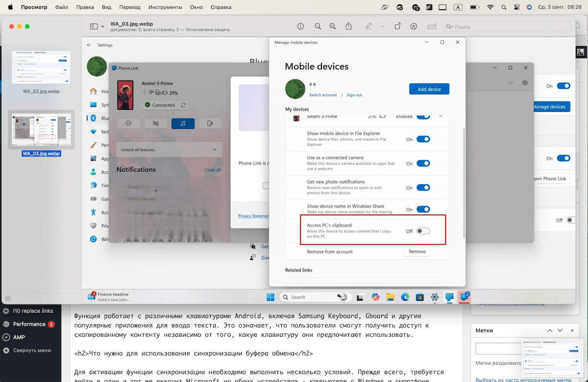Go back with Settings window arrow
This screenshot has height=382, width=588.
coord(89,45)
